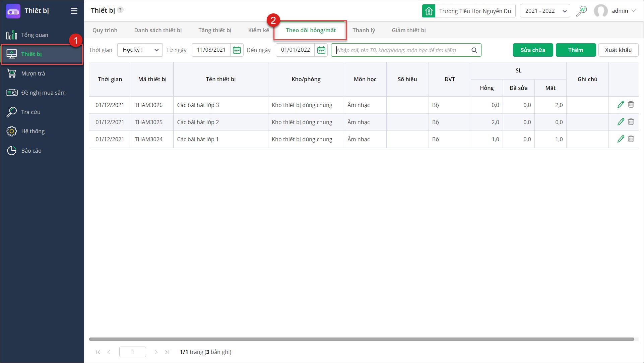Open the 'Đến ngày' calendar picker icon
644x363 pixels.
(x=321, y=50)
